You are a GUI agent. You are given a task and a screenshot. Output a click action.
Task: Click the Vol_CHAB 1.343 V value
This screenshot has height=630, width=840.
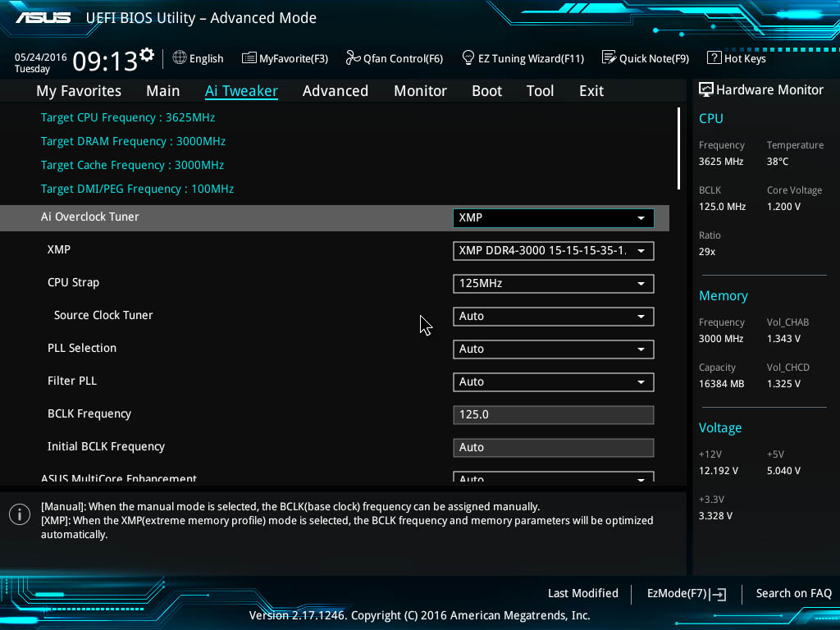click(x=783, y=339)
